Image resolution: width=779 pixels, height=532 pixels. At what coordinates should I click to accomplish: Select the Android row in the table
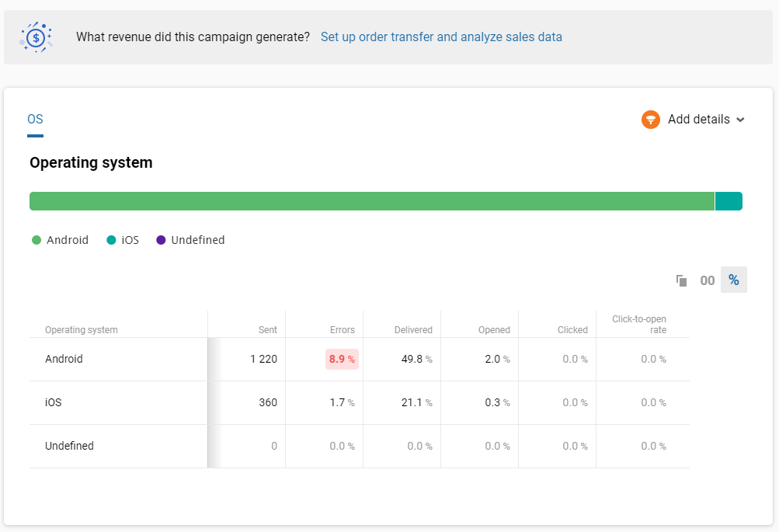pyautogui.click(x=64, y=359)
